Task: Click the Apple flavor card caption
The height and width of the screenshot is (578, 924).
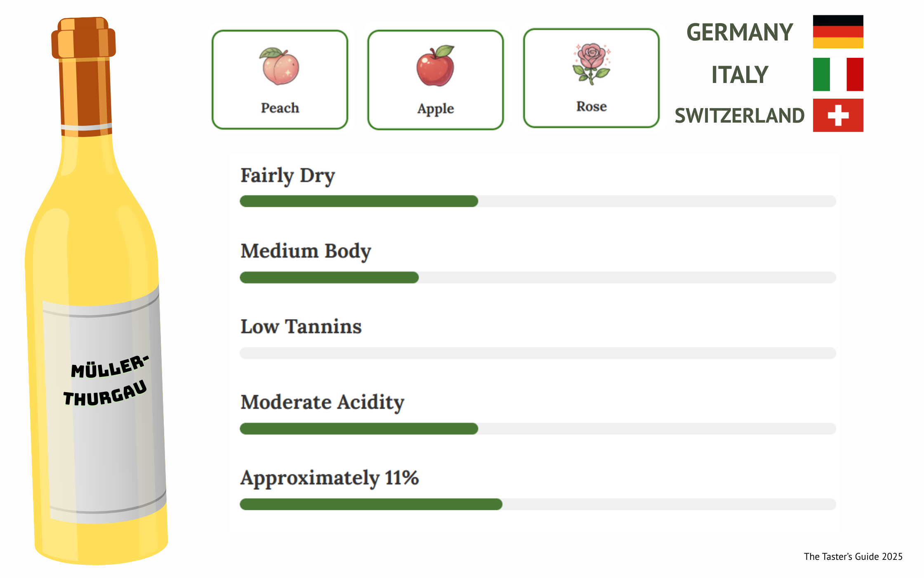Action: (436, 109)
